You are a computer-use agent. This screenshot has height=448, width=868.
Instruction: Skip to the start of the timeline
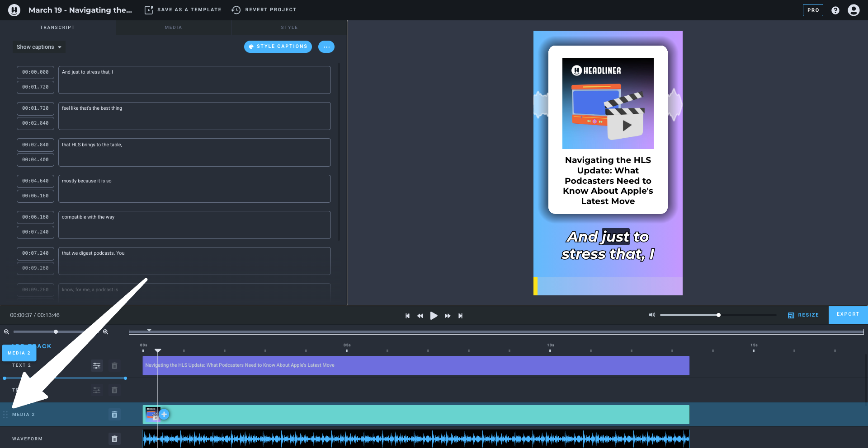click(x=407, y=316)
